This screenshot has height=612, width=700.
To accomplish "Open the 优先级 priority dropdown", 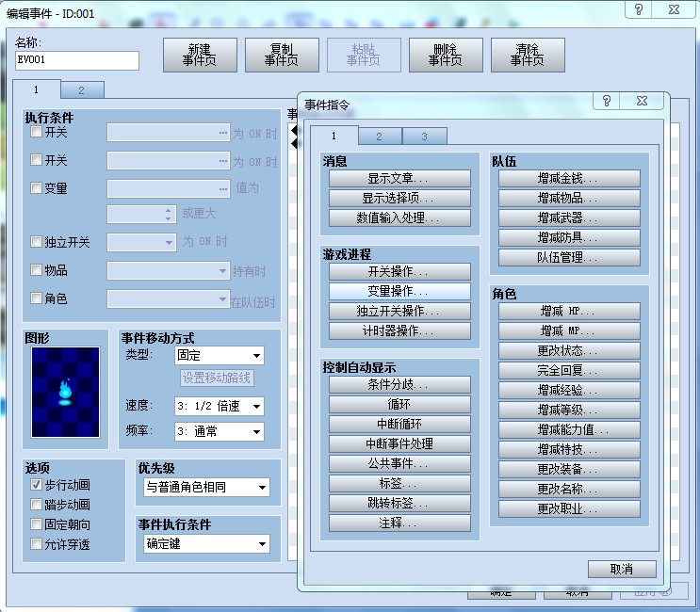I will click(x=206, y=487).
